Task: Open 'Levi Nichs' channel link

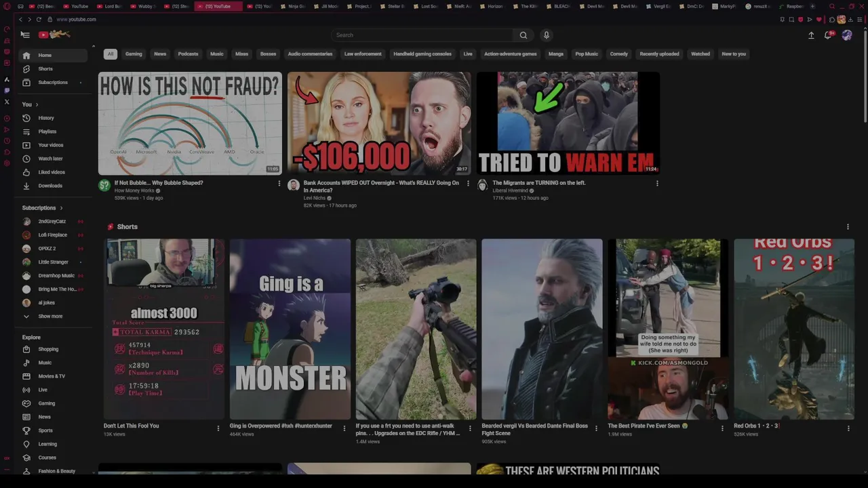Action: [315, 198]
